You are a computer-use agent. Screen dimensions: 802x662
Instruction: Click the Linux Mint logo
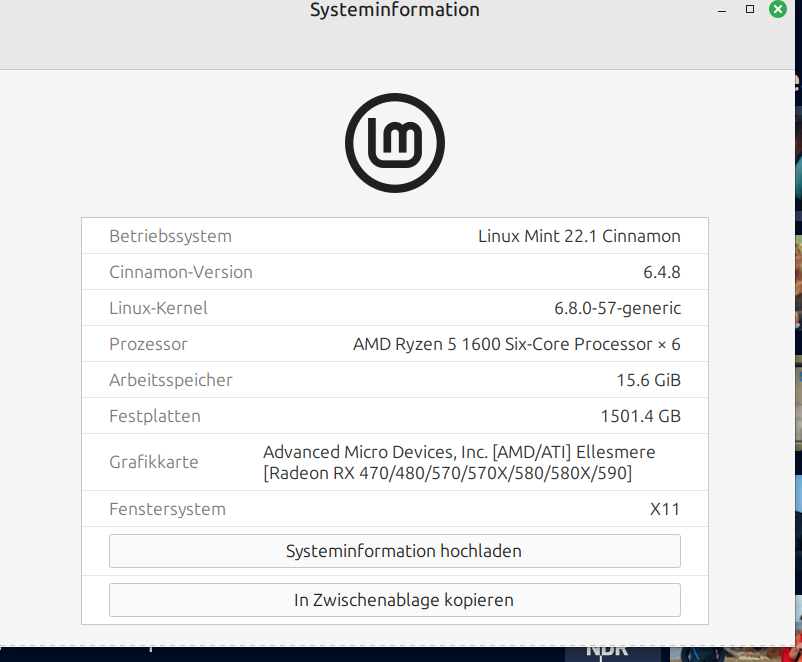pos(395,143)
